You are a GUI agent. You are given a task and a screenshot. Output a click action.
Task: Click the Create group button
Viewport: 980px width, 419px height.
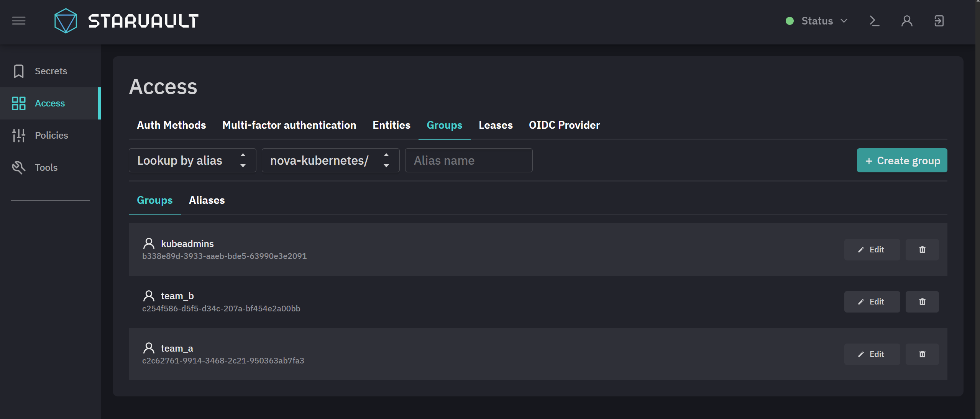coord(902,160)
